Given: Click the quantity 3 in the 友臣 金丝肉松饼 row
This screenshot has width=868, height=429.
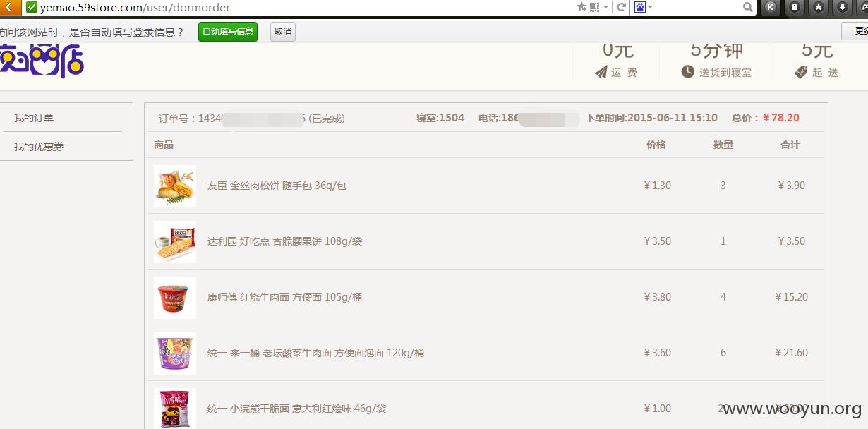Looking at the screenshot, I should pyautogui.click(x=723, y=186).
